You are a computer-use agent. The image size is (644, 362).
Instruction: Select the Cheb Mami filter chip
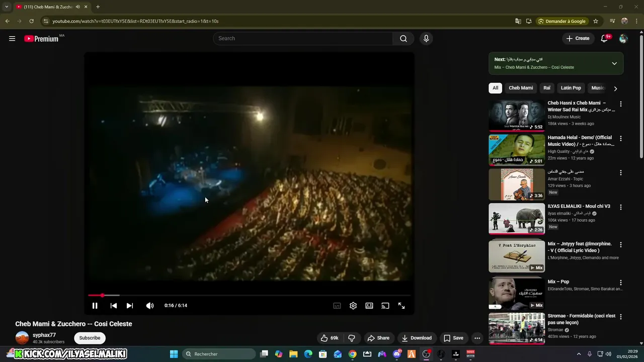pos(521,88)
